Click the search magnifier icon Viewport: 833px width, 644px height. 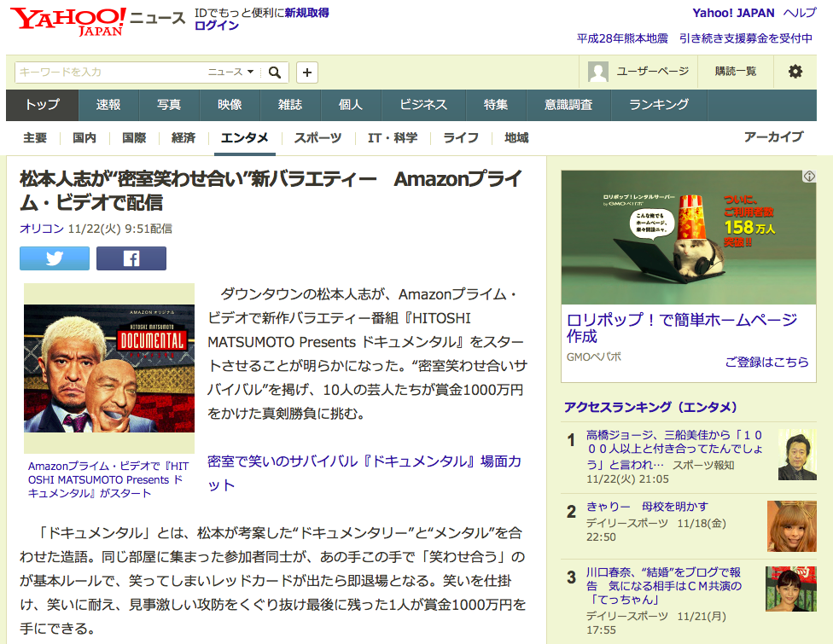pyautogui.click(x=275, y=73)
